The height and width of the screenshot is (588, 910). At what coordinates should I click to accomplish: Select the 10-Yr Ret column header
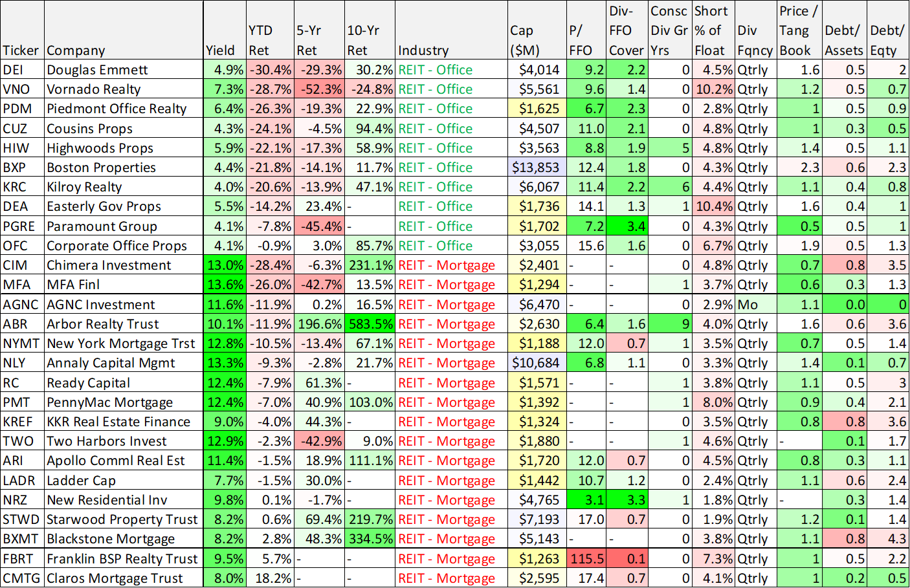[x=370, y=30]
